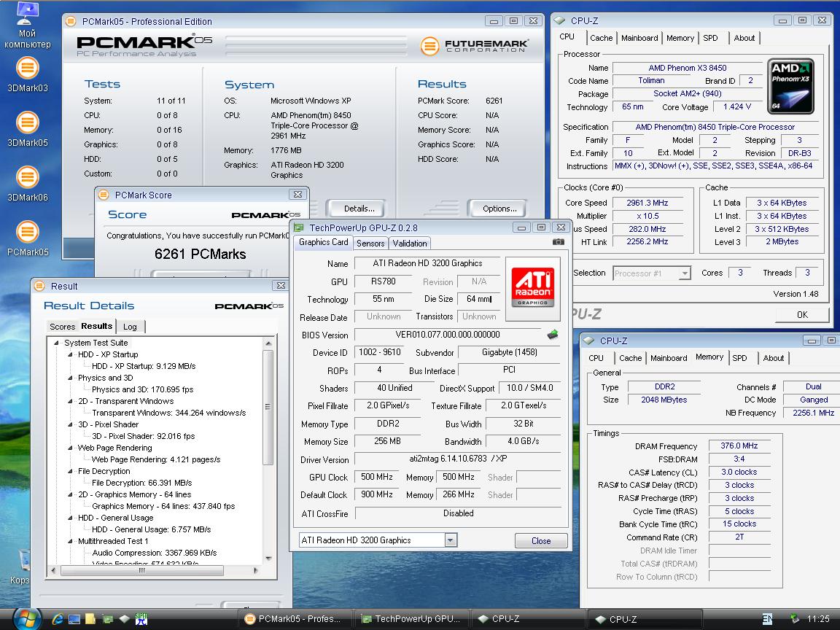Select 'Web Page Rendering: 4.121 pages/s' row
Viewport: 840px width, 630px height.
point(156,459)
